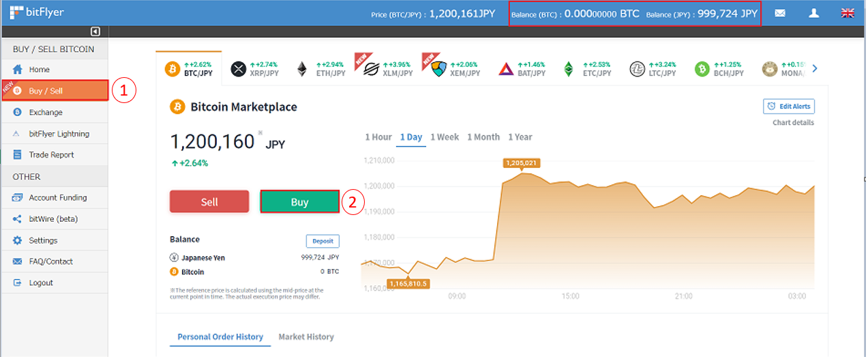
Task: Set chart range to 1 Year
Action: 520,137
